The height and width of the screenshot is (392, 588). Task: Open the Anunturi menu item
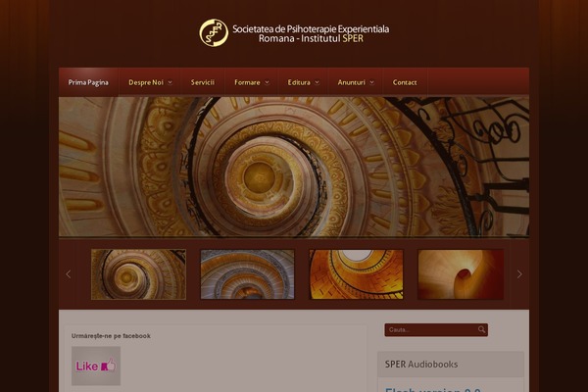tap(352, 82)
